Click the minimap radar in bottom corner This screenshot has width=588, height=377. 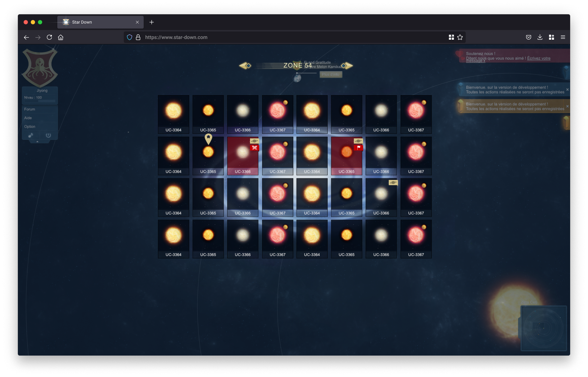pos(544,328)
